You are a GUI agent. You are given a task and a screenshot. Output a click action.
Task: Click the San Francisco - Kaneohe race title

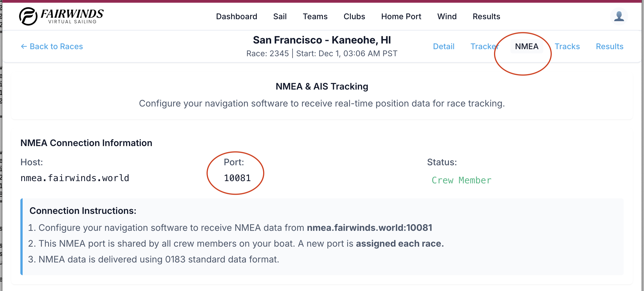pos(322,40)
